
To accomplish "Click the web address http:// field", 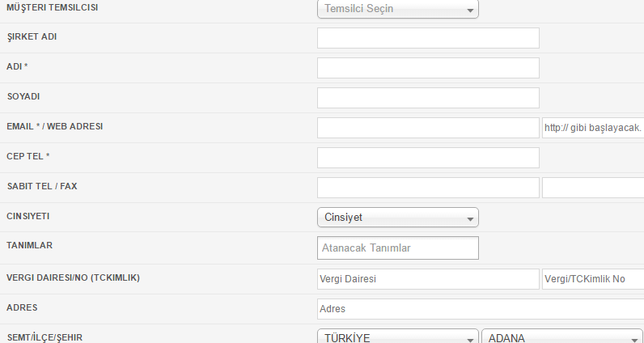I will [x=593, y=128].
